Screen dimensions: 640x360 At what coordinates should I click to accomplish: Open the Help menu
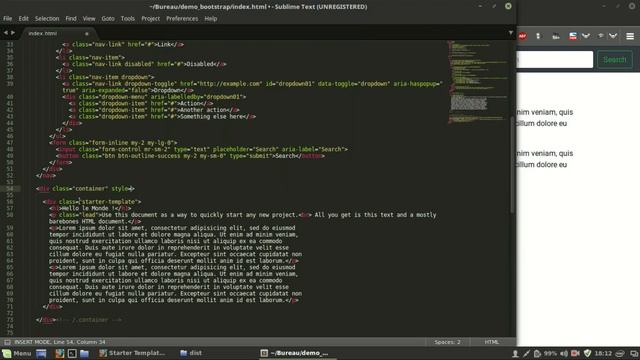[211, 19]
